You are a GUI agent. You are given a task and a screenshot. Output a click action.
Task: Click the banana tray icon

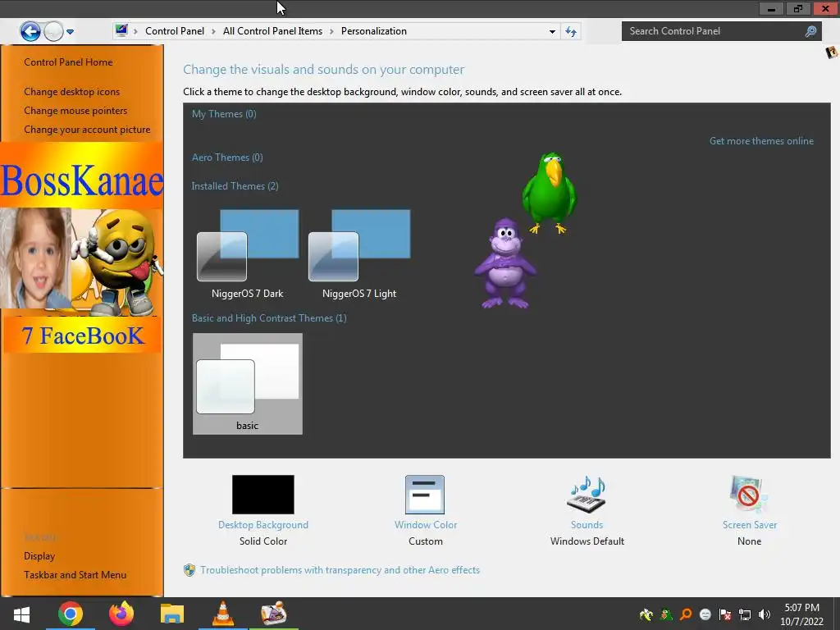tap(646, 614)
